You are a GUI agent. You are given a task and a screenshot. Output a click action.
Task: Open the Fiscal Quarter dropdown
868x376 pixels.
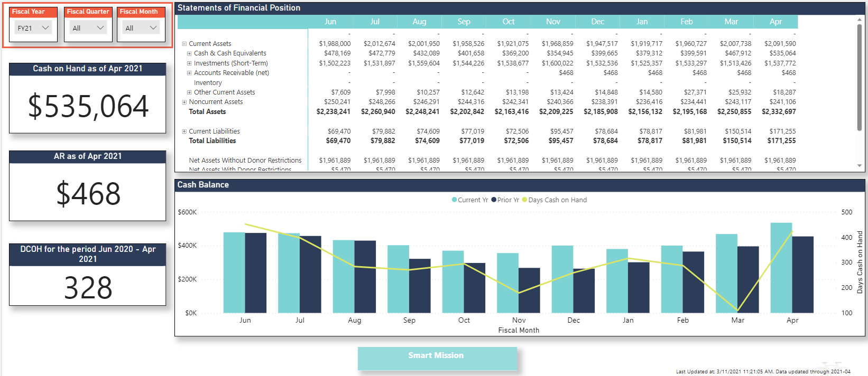[x=88, y=28]
